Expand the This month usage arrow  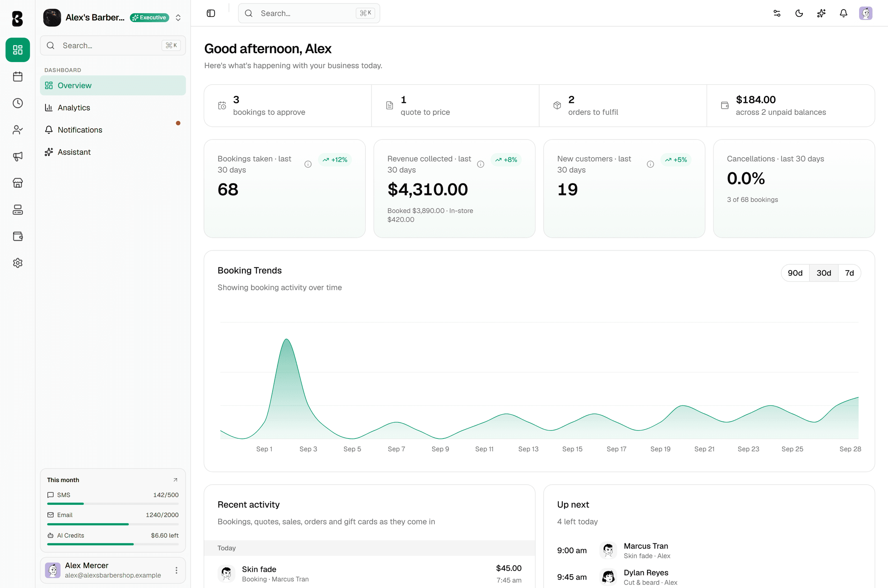point(175,480)
